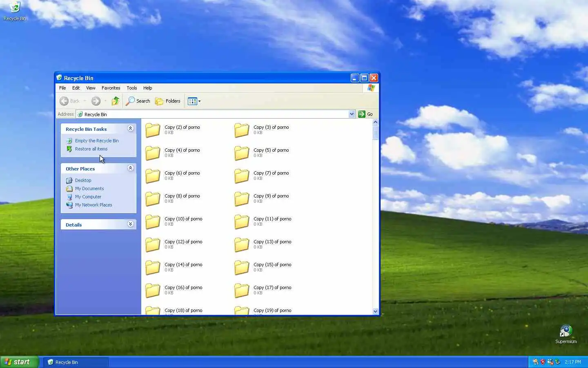The height and width of the screenshot is (368, 588).
Task: Select the Copy (9) of porno folder icon
Action: click(242, 199)
